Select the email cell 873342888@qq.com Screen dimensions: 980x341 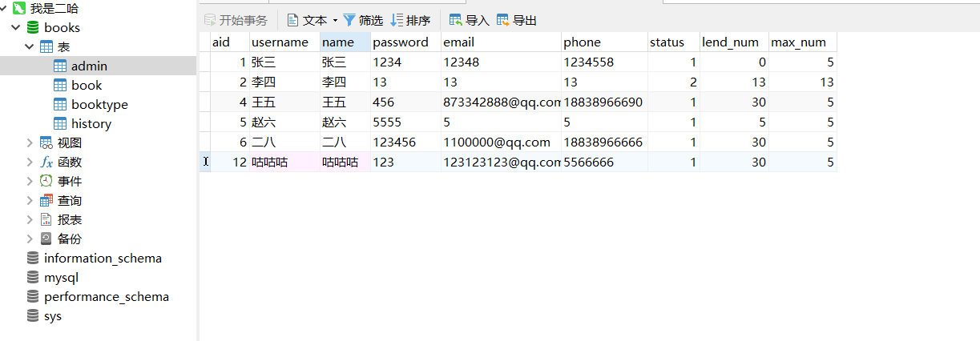502,102
